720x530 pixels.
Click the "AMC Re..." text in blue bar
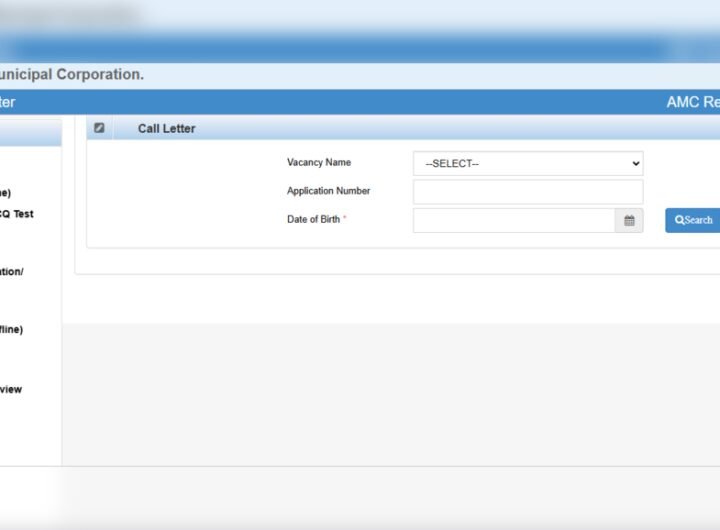[x=692, y=102]
